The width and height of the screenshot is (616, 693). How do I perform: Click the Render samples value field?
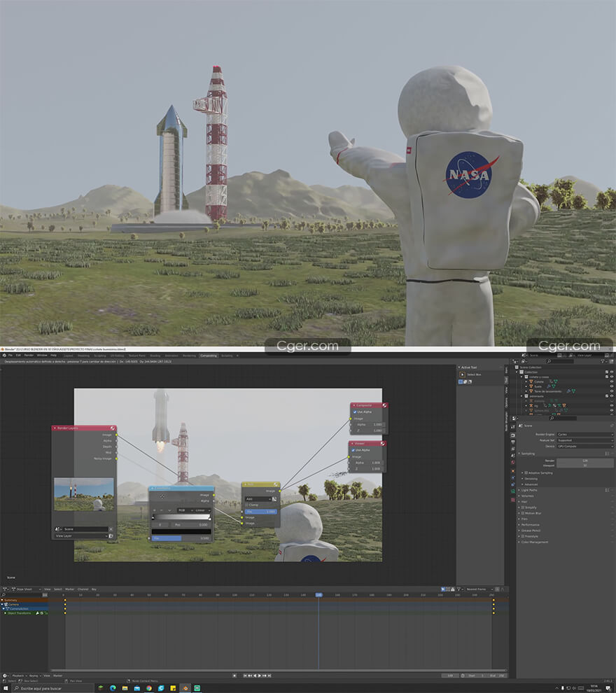point(585,461)
